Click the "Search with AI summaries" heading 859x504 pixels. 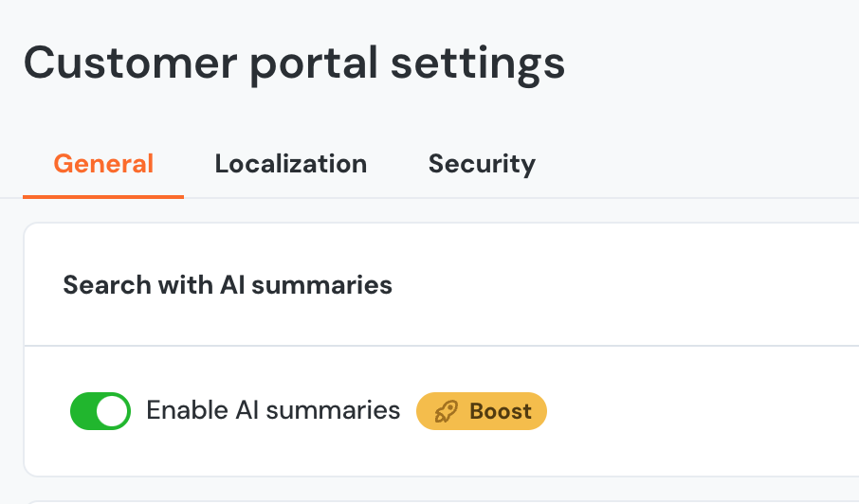point(228,284)
